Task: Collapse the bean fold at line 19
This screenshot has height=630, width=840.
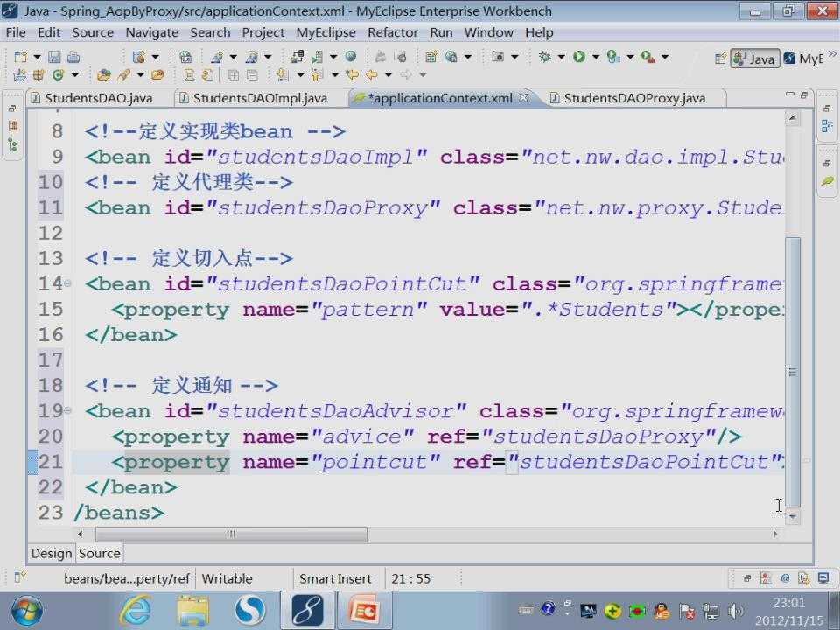Action: coord(67,411)
